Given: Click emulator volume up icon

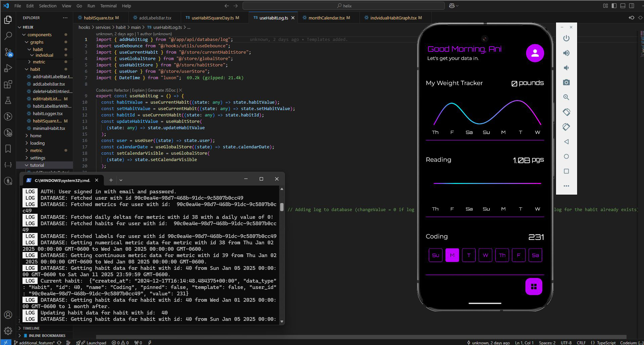Looking at the screenshot, I should click(x=566, y=53).
